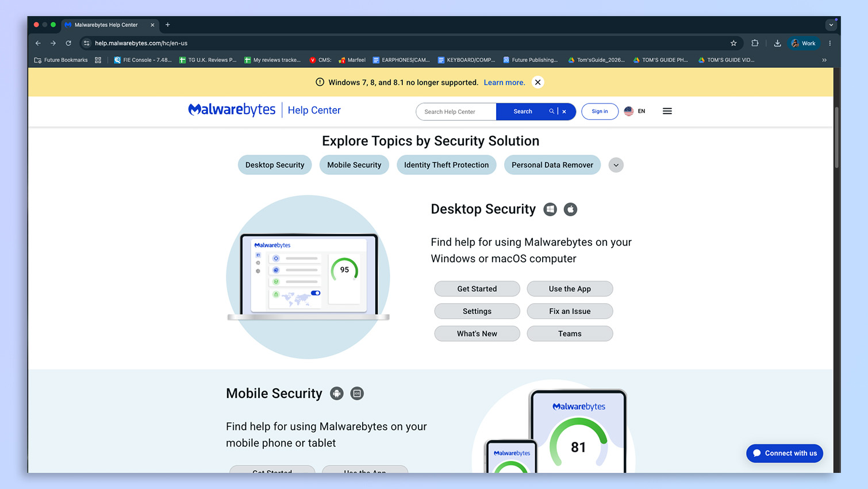This screenshot has height=489, width=868.
Task: Open the Tom'sGuide_2026 Drive bookmark
Action: [x=596, y=60]
